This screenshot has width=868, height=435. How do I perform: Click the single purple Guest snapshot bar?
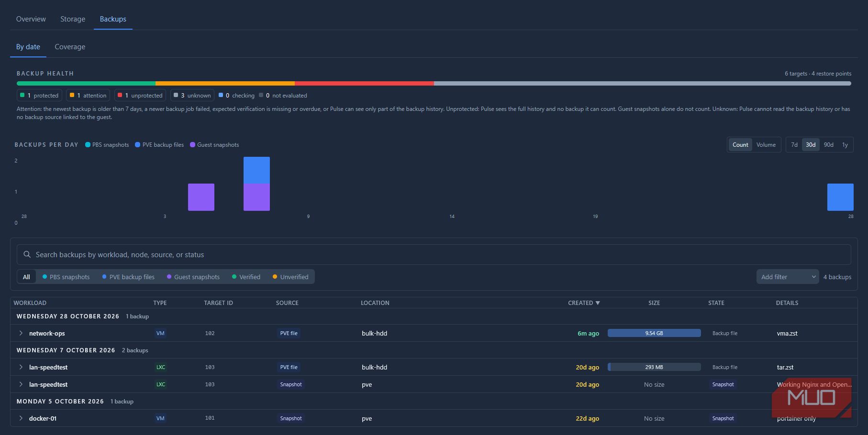[201, 197]
